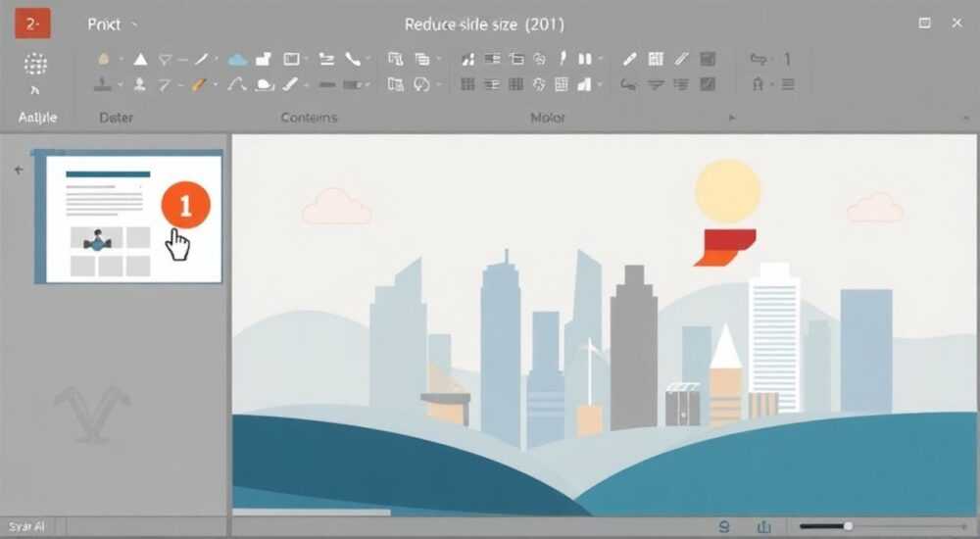Open the dropdown arrow beside the orange highlighter
The image size is (980, 539).
[216, 85]
